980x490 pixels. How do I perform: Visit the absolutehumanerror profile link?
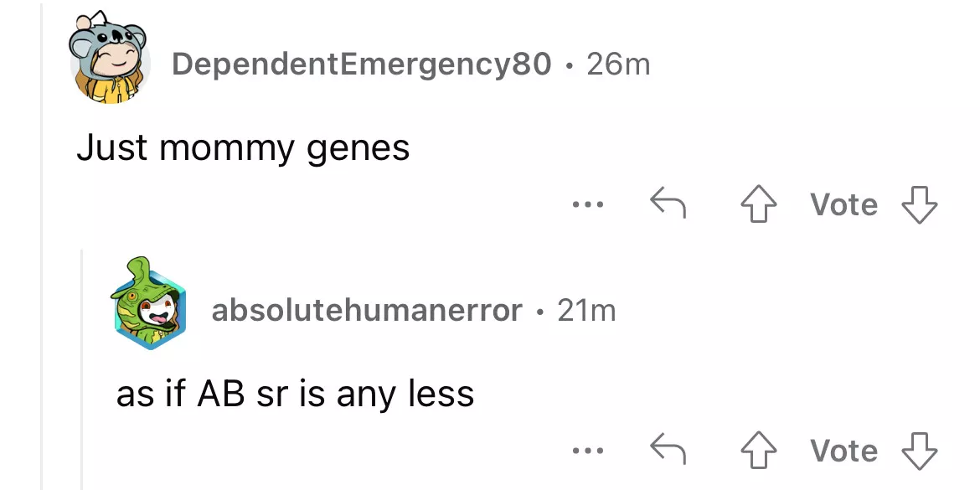(x=367, y=311)
